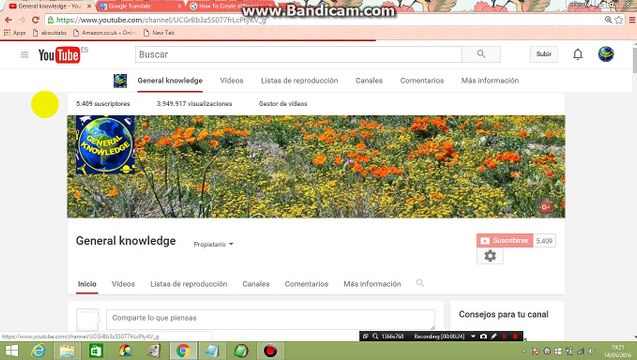Open the Gestor de vídeos link
This screenshot has height=360, width=637.
[x=283, y=104]
